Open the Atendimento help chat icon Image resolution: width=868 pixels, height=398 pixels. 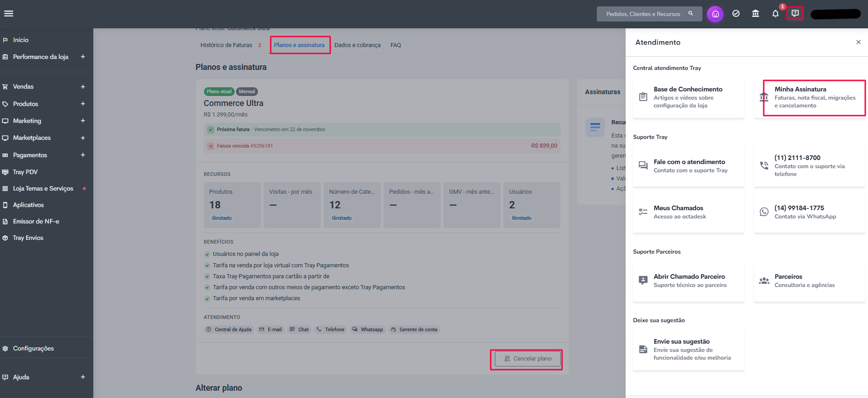point(795,13)
